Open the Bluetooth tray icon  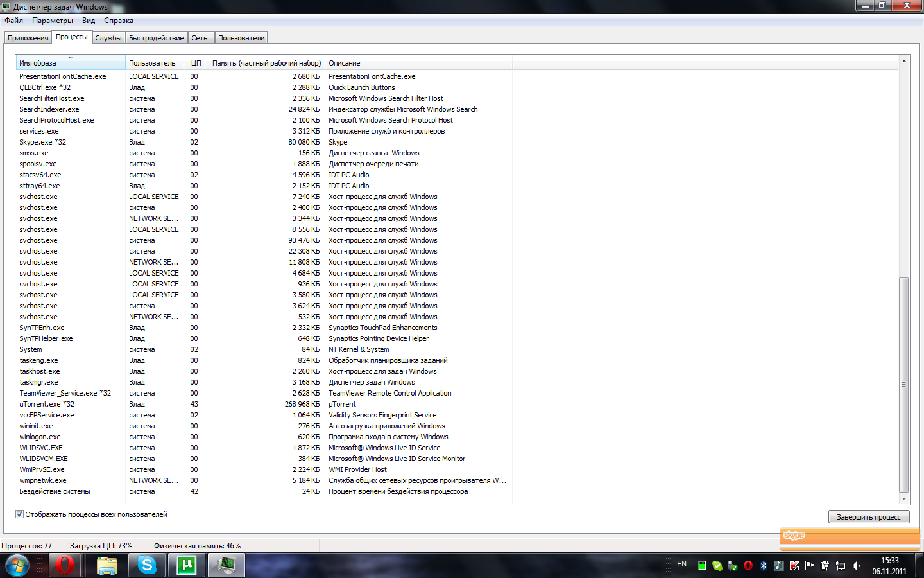(x=764, y=566)
